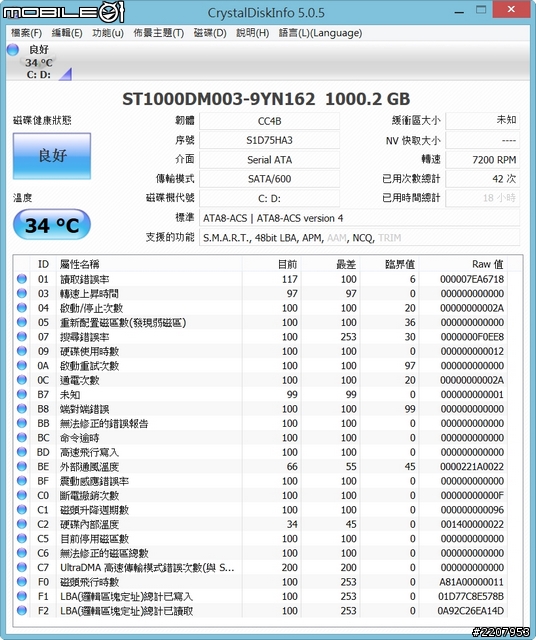Viewport: 536px width, 640px height.
Task: Select the 讀取錯誤率 attribute name
Action: click(85, 279)
